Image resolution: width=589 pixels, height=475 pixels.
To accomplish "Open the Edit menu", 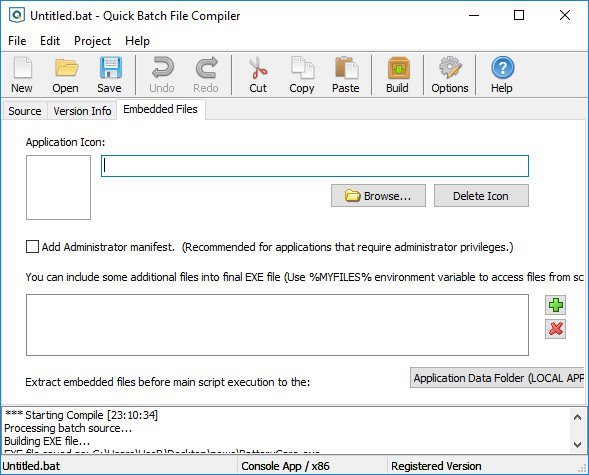I will 50,41.
